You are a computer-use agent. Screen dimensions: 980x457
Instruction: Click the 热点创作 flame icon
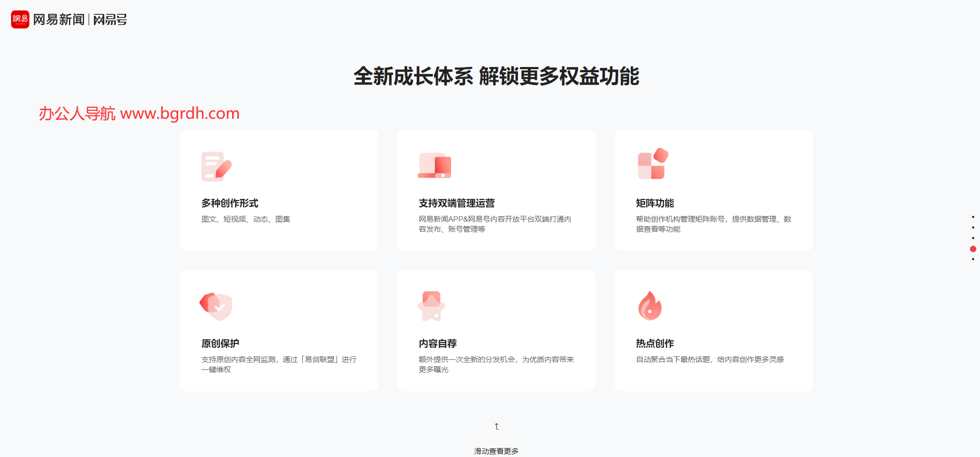tap(650, 306)
